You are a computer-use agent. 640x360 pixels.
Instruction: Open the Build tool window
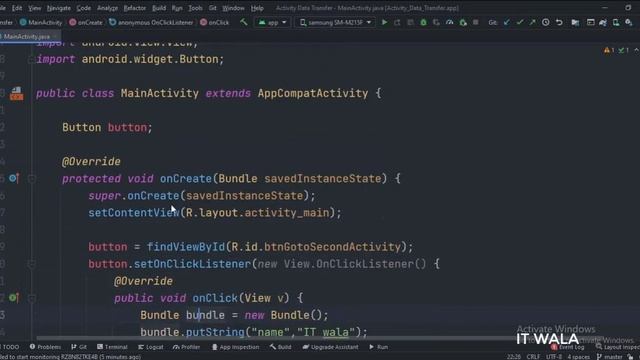[280, 347]
